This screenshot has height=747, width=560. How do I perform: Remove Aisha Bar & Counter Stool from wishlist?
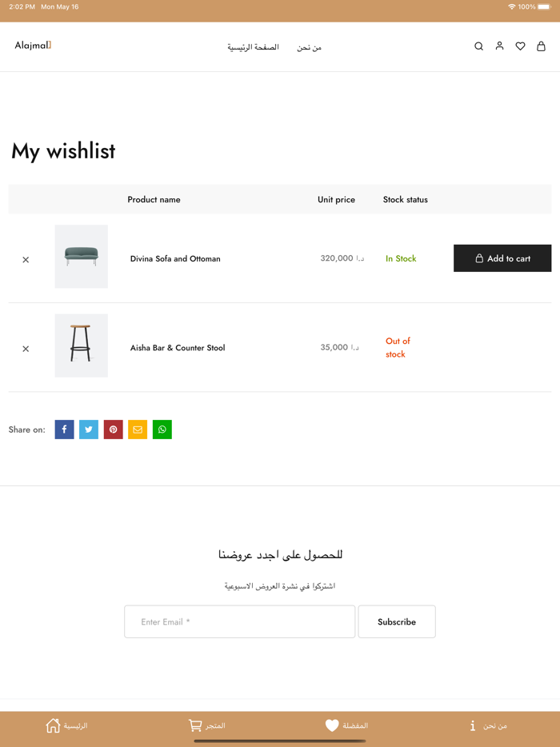pos(26,349)
